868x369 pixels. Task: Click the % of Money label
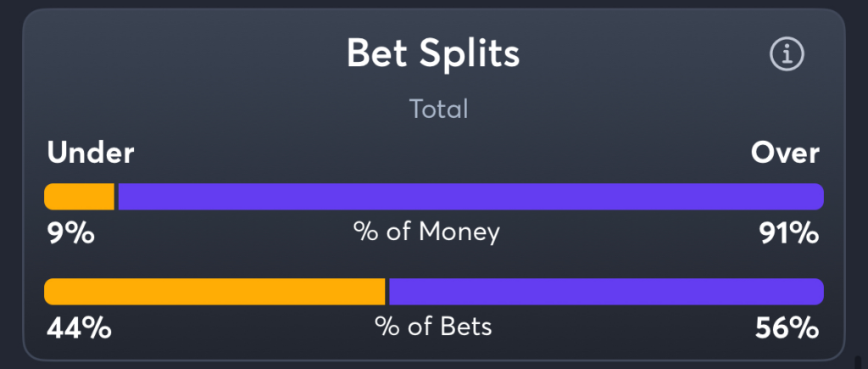tap(426, 232)
